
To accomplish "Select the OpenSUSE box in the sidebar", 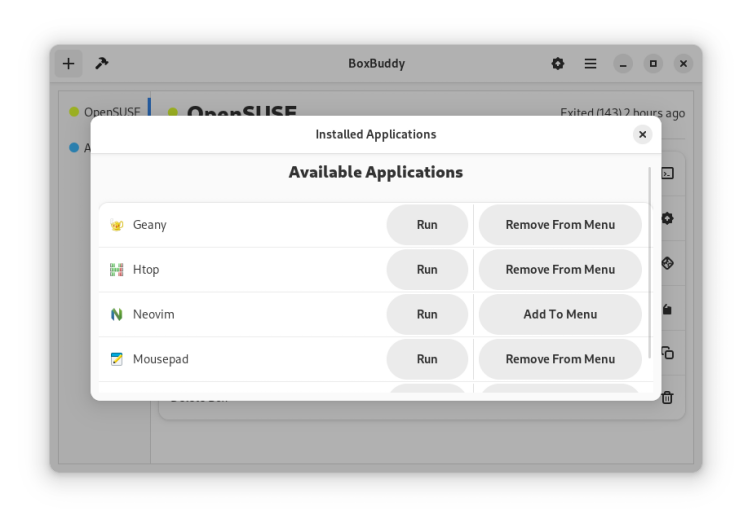I will [x=110, y=112].
